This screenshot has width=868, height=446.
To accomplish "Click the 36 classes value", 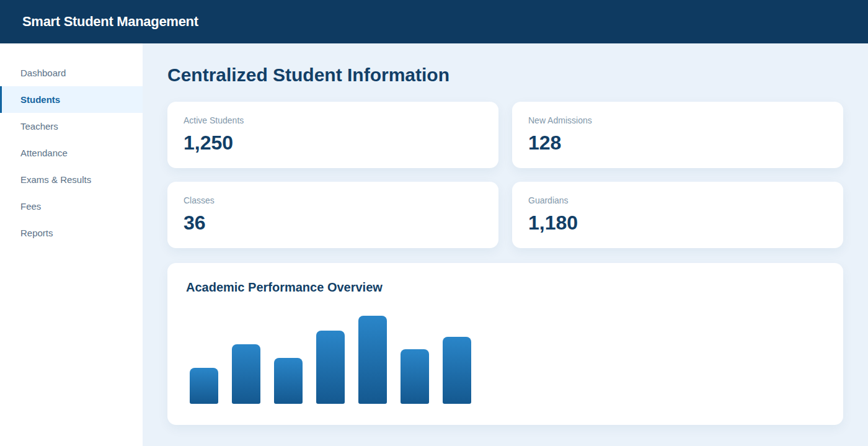I will pos(194,223).
